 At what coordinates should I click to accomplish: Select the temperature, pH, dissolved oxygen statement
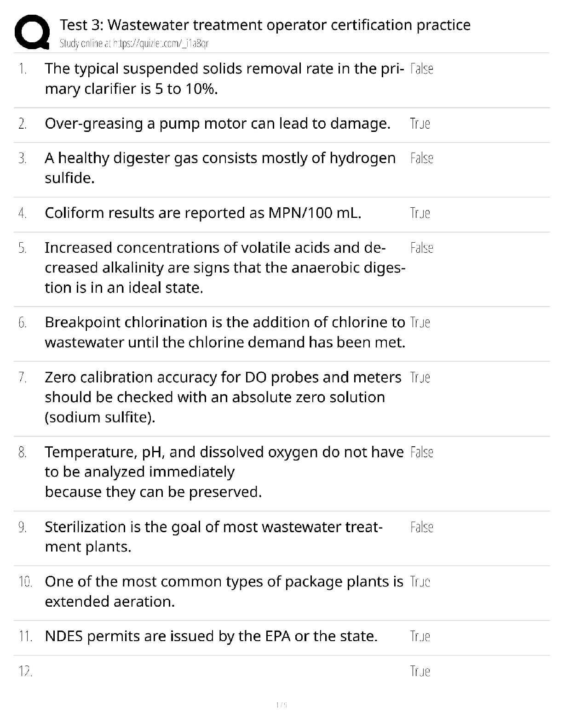click(x=224, y=472)
